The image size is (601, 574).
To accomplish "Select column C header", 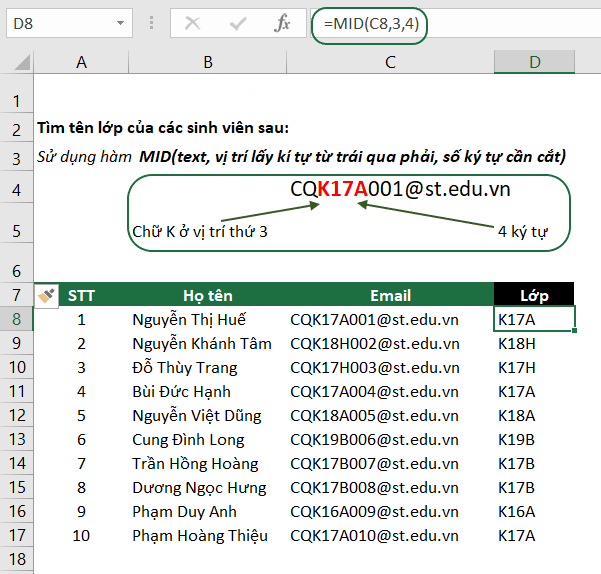I will point(390,62).
